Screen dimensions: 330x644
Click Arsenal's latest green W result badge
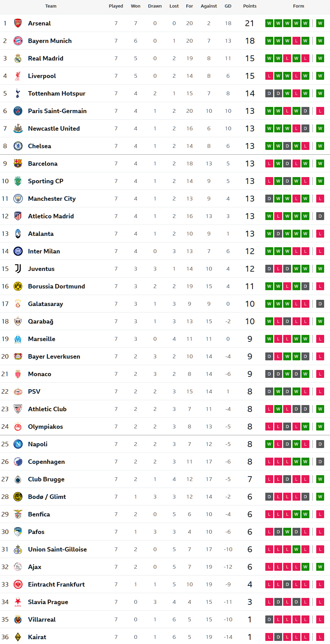click(x=320, y=23)
